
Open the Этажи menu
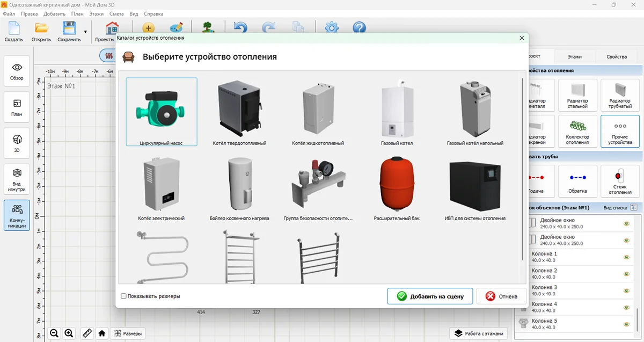[x=98, y=13]
